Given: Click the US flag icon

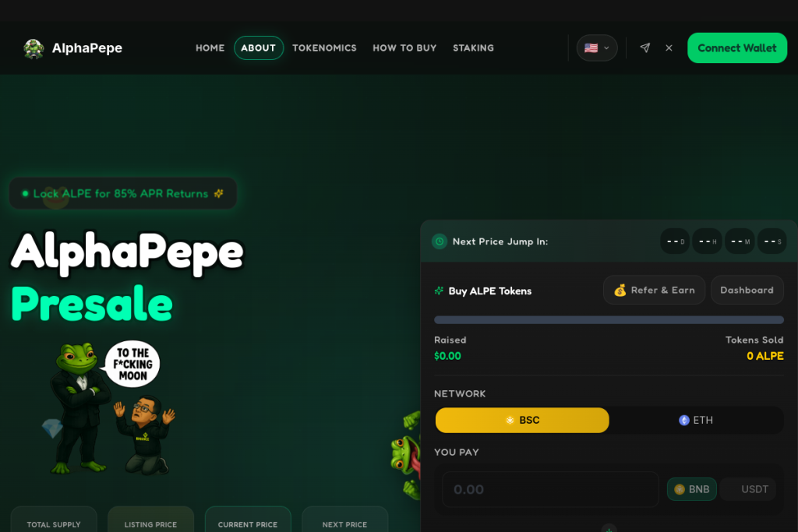Looking at the screenshot, I should [591, 48].
